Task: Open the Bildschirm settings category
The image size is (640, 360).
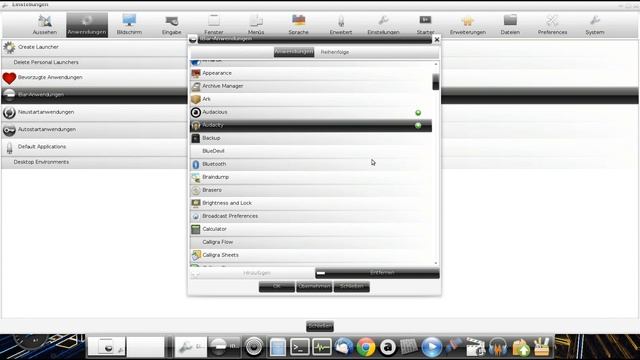Action: (x=129, y=25)
